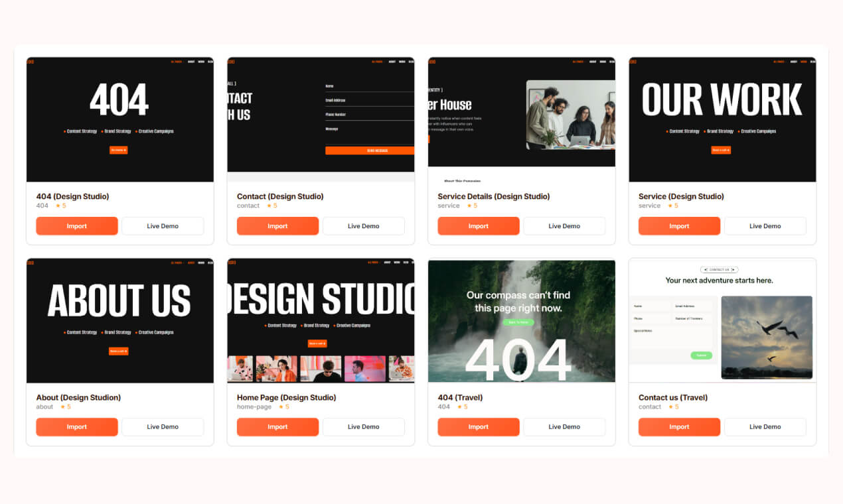Viewport: 843px width, 504px height.
Task: Launch Live Demo for Service (Design Studio) 'Our Work'
Action: [765, 226]
